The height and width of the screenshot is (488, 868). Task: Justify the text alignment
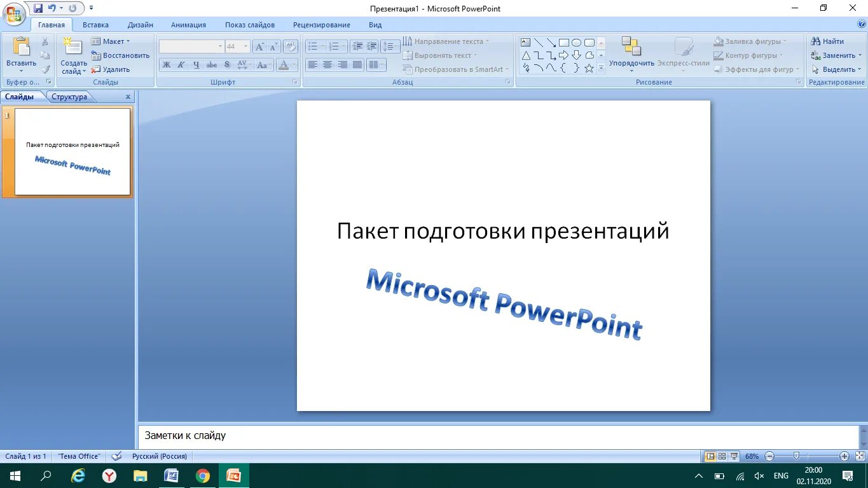pyautogui.click(x=357, y=65)
